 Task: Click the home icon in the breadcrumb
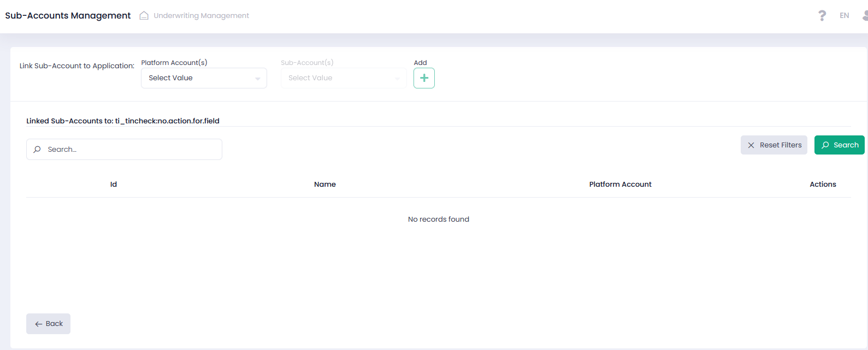click(144, 16)
